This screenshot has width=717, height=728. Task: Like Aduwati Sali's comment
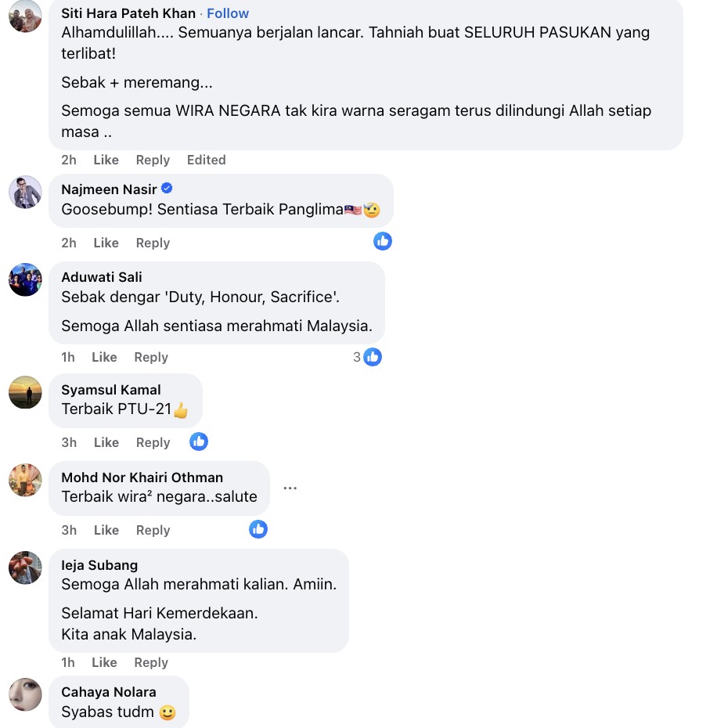pos(104,357)
